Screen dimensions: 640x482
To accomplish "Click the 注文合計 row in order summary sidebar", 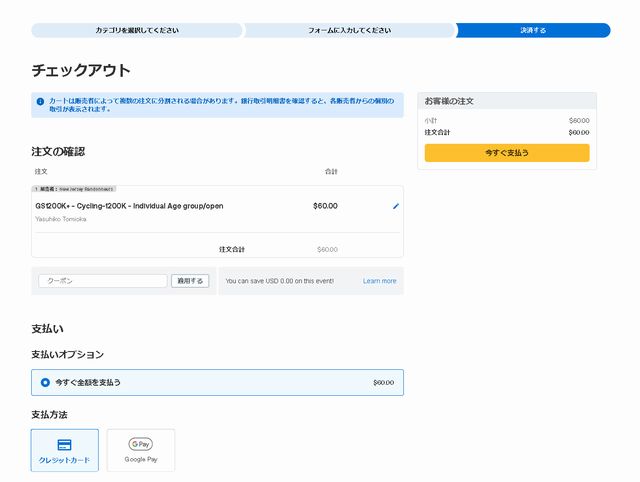I will 506,132.
